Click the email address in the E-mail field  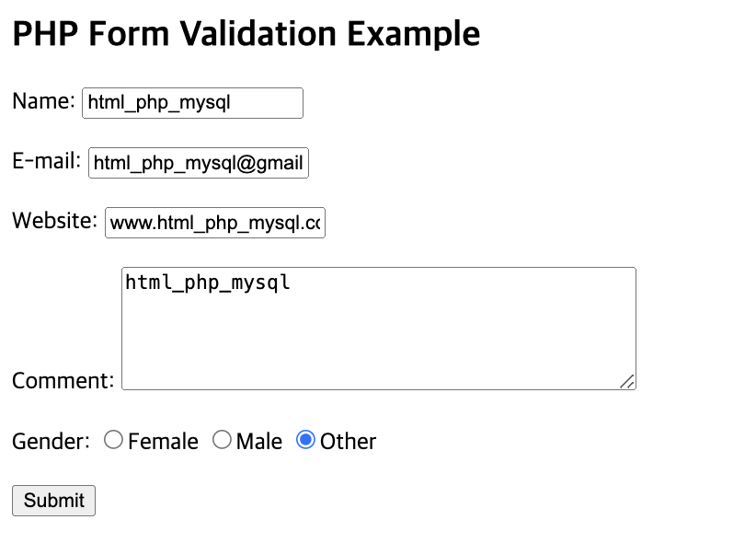point(198,164)
